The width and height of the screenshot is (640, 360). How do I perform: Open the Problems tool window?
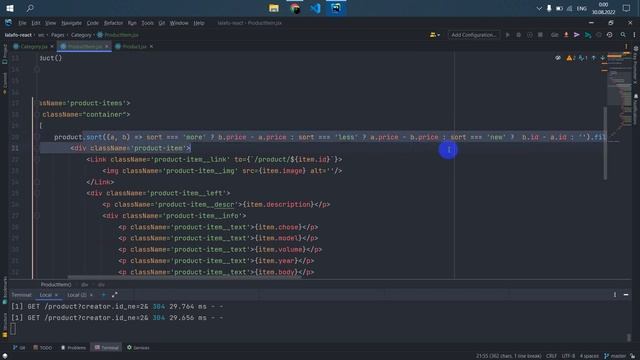73,348
